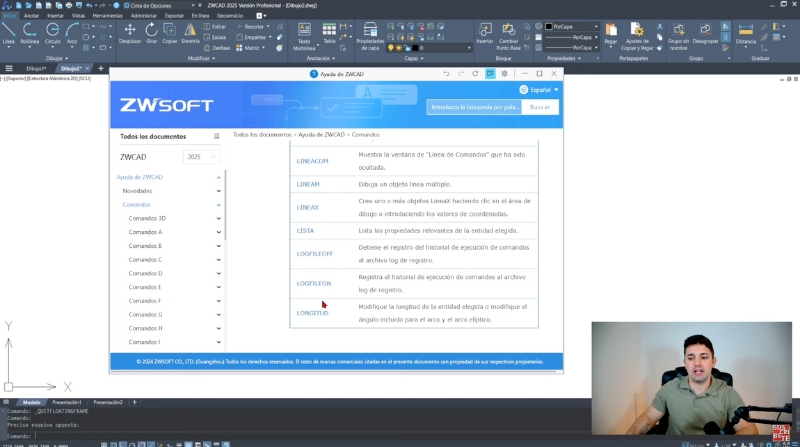This screenshot has width=800, height=447.
Task: Click the Insertar block icon
Action: coord(484,32)
